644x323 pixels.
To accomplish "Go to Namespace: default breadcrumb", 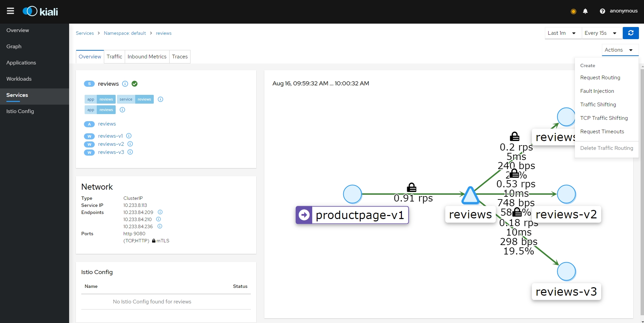I will click(x=125, y=33).
